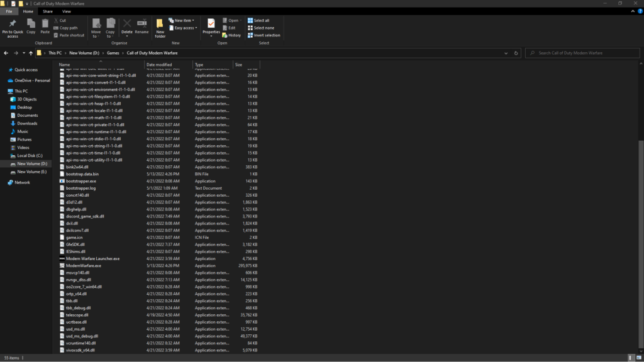Click the Edit ribbon button

[229, 28]
